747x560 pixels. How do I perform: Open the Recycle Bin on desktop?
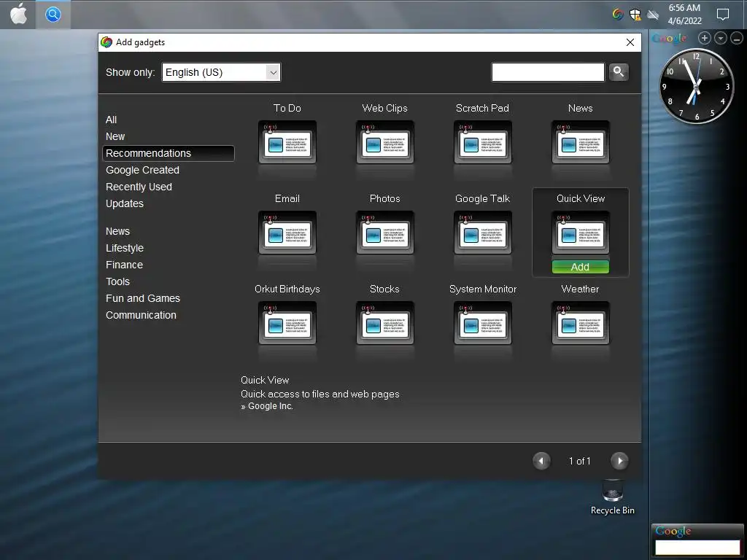click(612, 497)
